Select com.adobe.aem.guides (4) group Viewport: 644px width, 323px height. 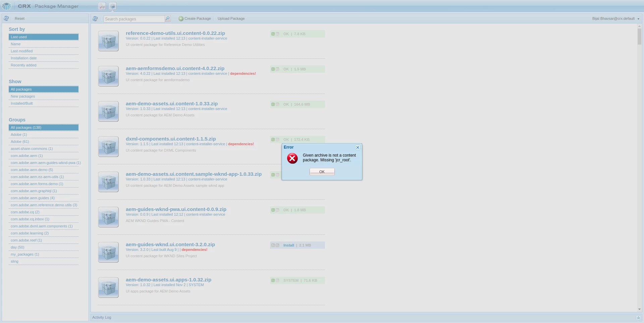pos(44,198)
